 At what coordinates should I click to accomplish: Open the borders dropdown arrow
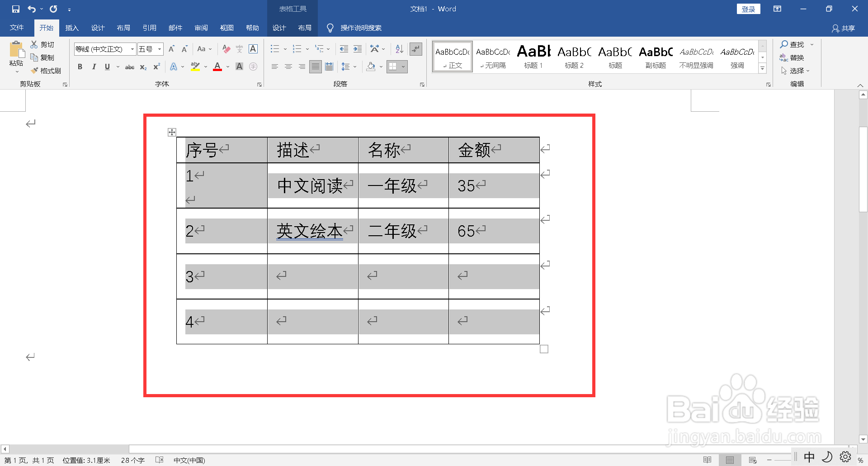tap(403, 67)
